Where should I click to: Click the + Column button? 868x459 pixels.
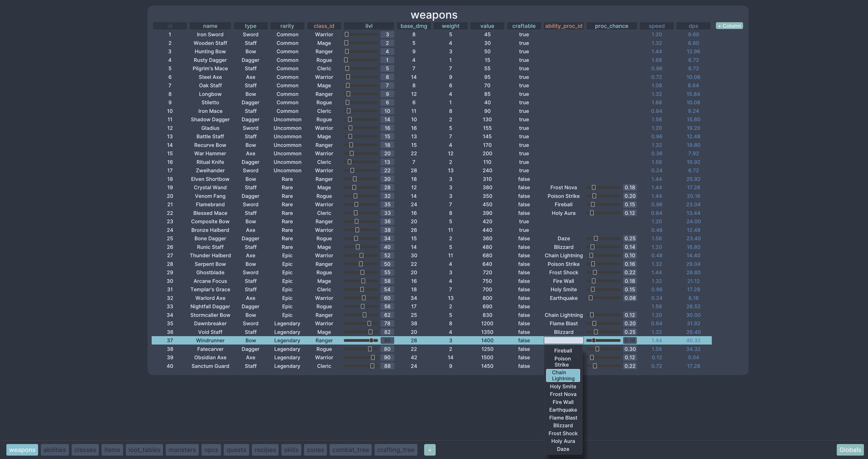pos(729,26)
